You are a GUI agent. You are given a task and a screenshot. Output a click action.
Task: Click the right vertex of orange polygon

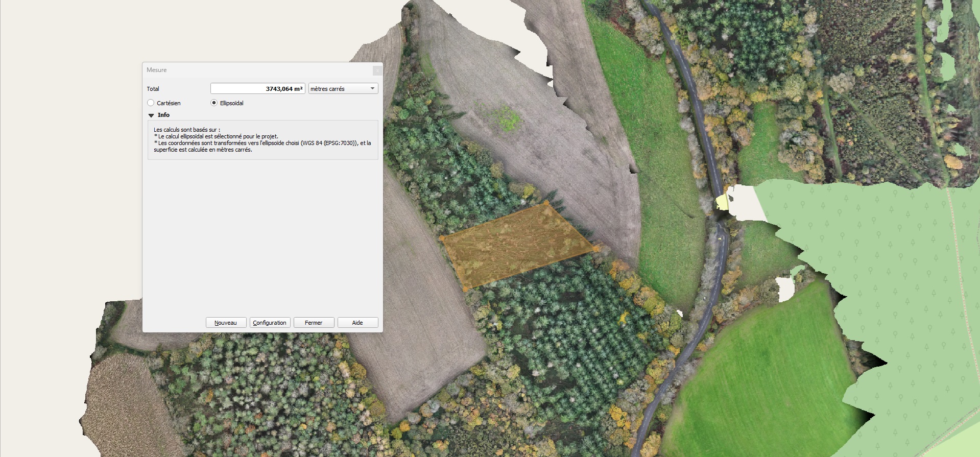pyautogui.click(x=595, y=248)
